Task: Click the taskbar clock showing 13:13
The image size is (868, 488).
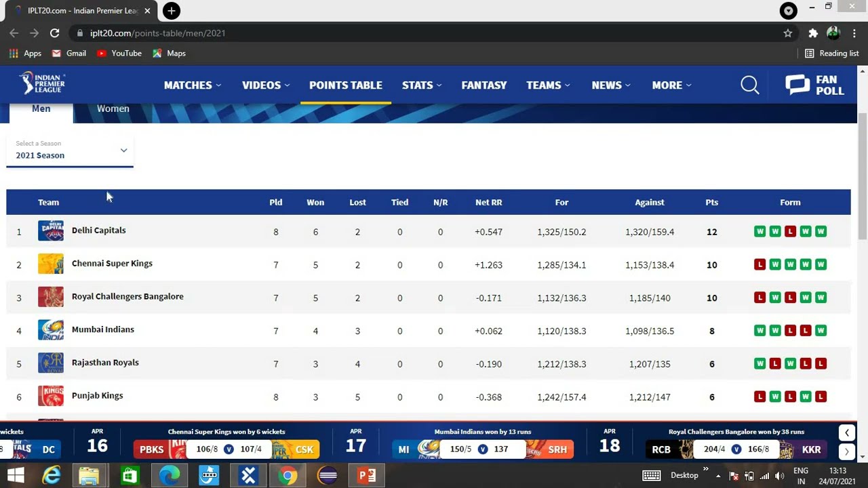Action: (x=837, y=475)
